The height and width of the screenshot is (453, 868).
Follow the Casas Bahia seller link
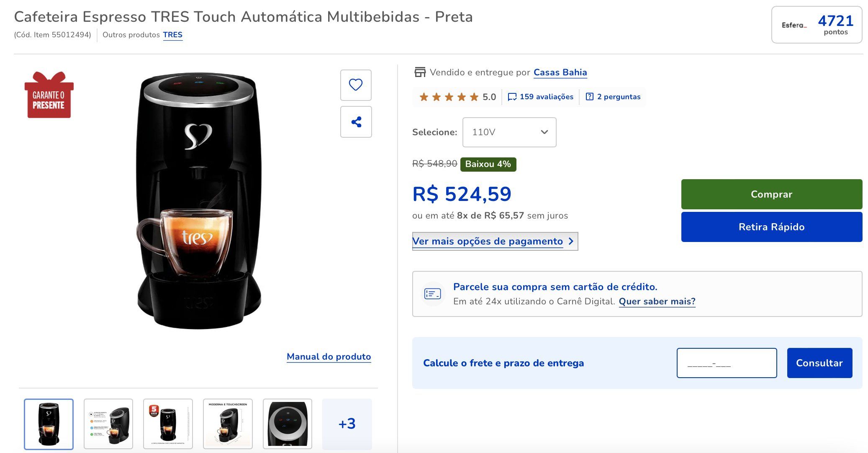[560, 72]
